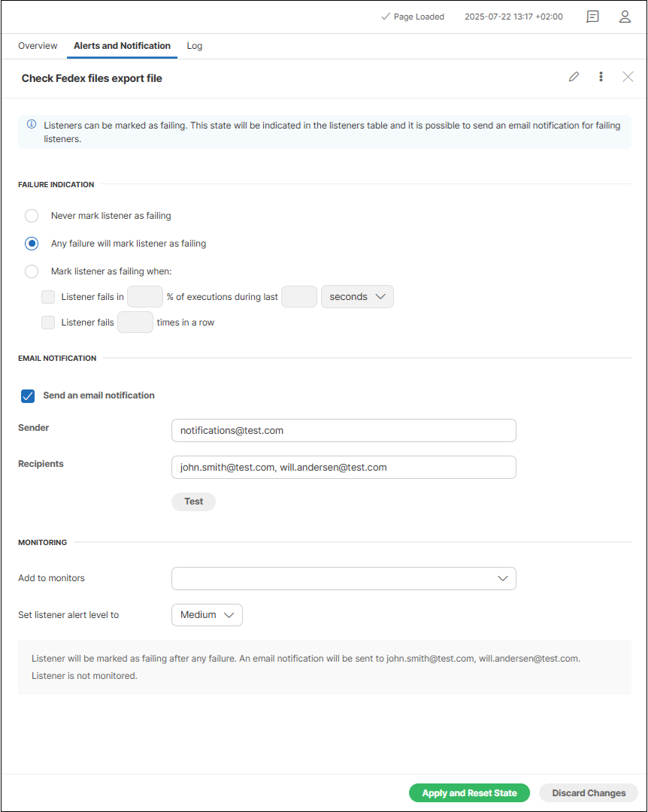
Task: Select Mark listener as failing when option
Action: [x=32, y=271]
